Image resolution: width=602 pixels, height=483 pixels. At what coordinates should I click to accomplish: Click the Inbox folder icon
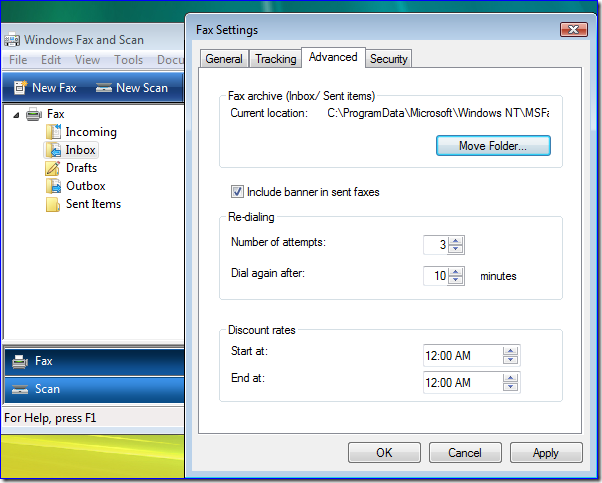point(53,150)
